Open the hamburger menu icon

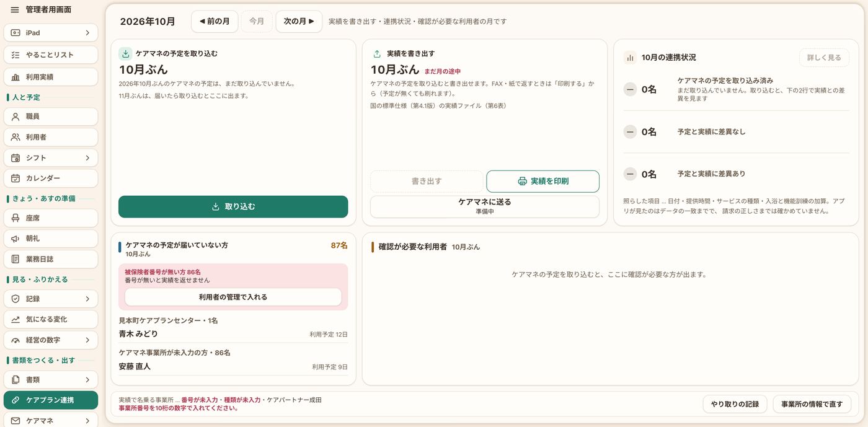point(15,10)
